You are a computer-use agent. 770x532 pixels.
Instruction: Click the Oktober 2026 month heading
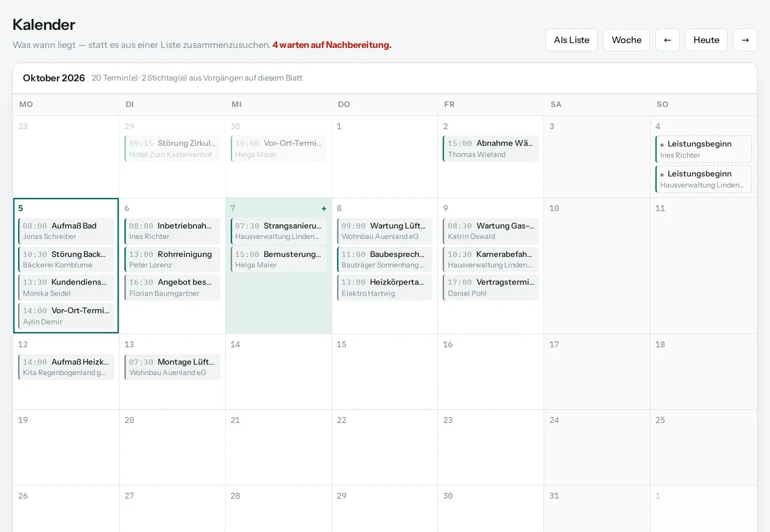tap(54, 78)
